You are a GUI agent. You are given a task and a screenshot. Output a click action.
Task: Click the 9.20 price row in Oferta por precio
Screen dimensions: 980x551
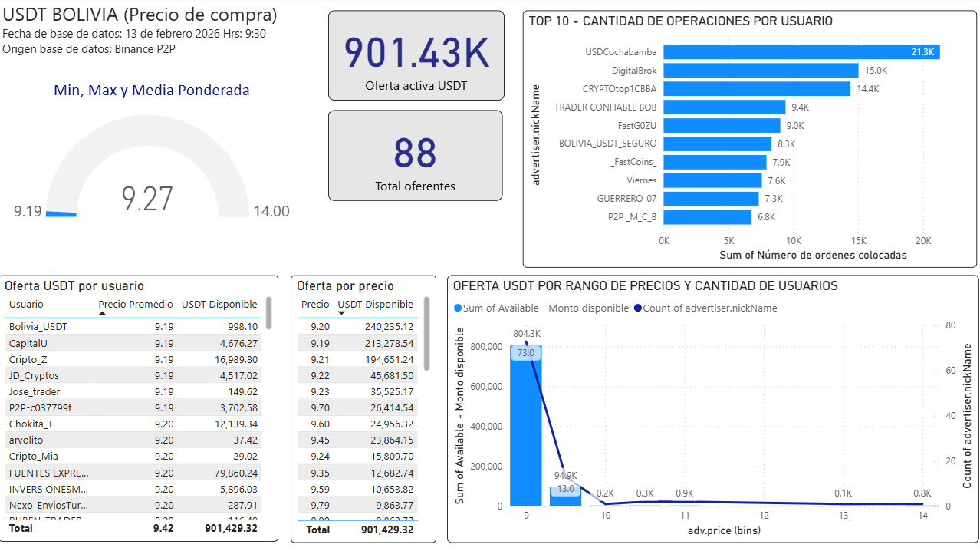(x=360, y=326)
